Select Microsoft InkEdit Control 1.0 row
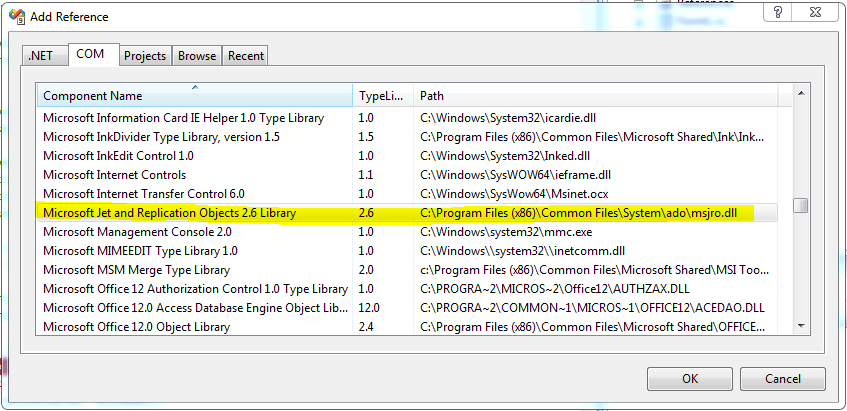 point(407,156)
